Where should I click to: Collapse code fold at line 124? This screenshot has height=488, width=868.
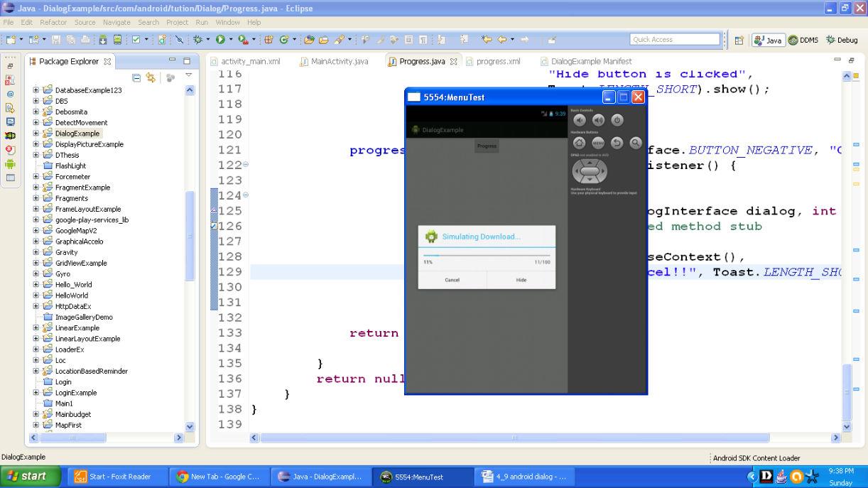pyautogui.click(x=246, y=195)
